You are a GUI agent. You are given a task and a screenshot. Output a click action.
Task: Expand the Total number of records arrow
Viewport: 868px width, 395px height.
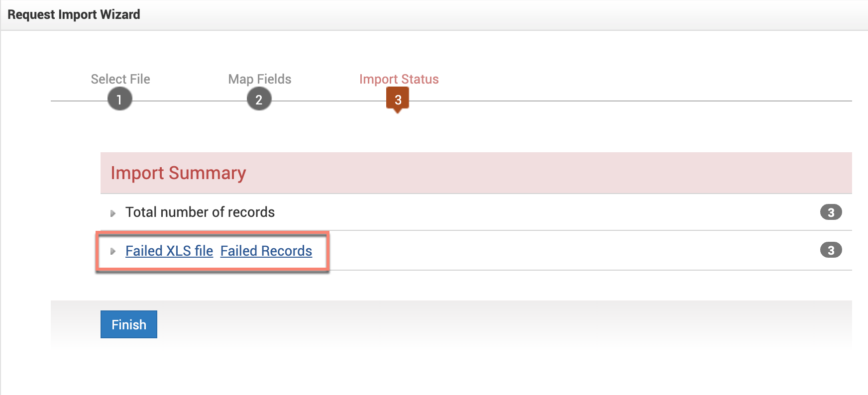point(113,213)
